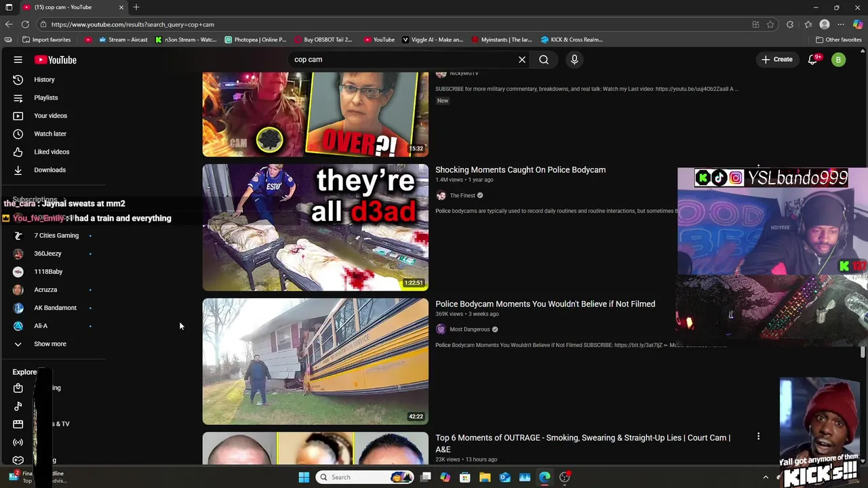Open The Finest channel link
The height and width of the screenshot is (488, 868).
pos(462,196)
